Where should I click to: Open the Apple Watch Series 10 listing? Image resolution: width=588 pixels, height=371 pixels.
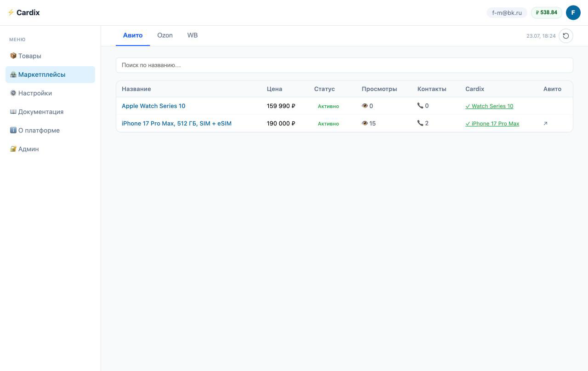click(x=153, y=106)
